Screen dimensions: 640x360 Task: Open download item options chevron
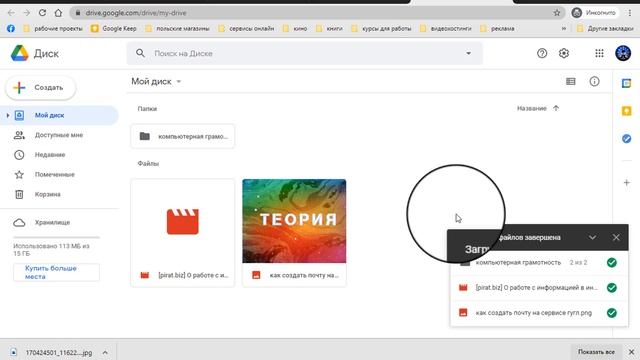[x=105, y=352]
